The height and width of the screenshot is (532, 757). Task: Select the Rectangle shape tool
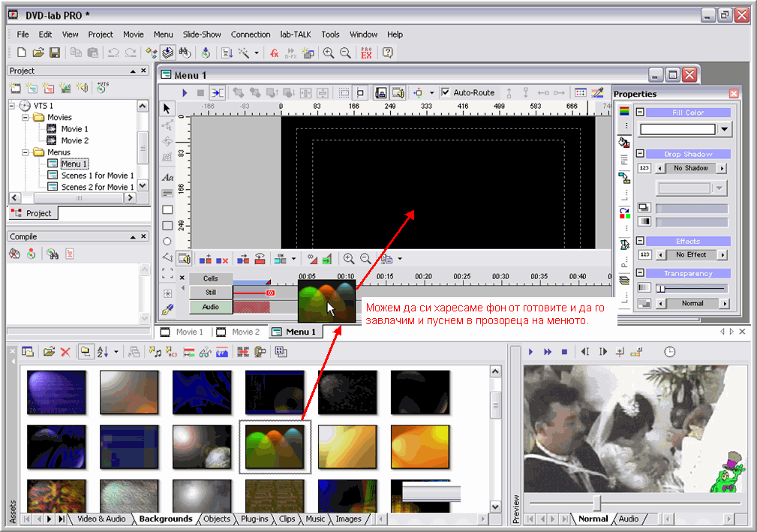[x=167, y=209]
